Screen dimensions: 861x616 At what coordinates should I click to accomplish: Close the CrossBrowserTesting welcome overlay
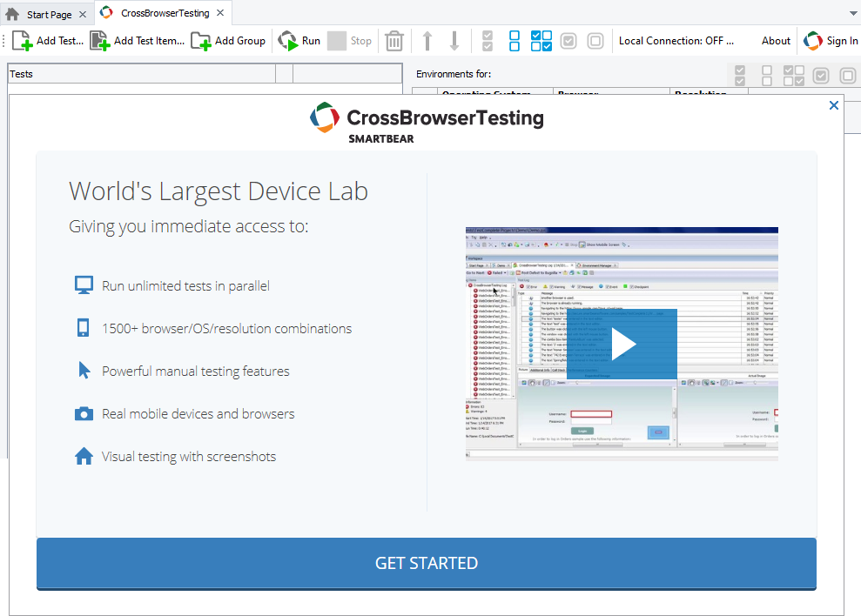tap(833, 105)
